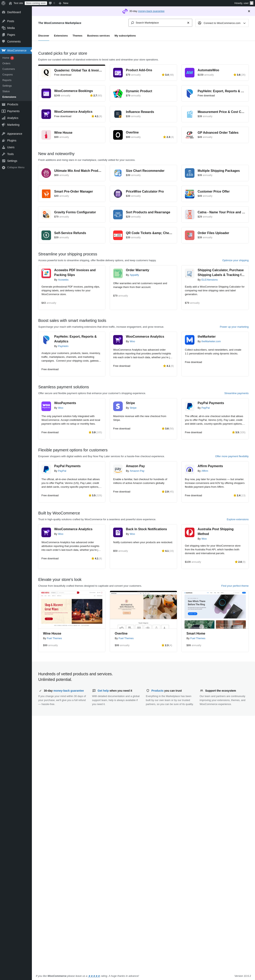Select the WooPayments logo icon

click(x=46, y=406)
